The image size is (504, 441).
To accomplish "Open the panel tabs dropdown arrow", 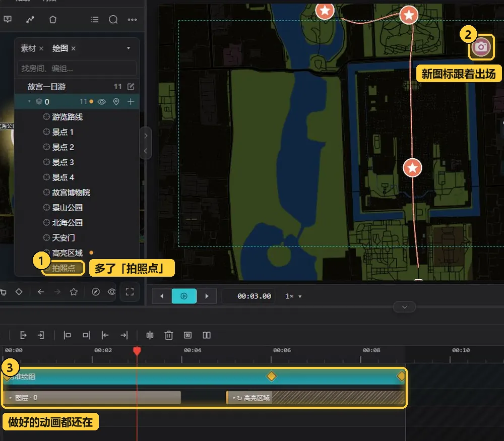I will [x=129, y=48].
